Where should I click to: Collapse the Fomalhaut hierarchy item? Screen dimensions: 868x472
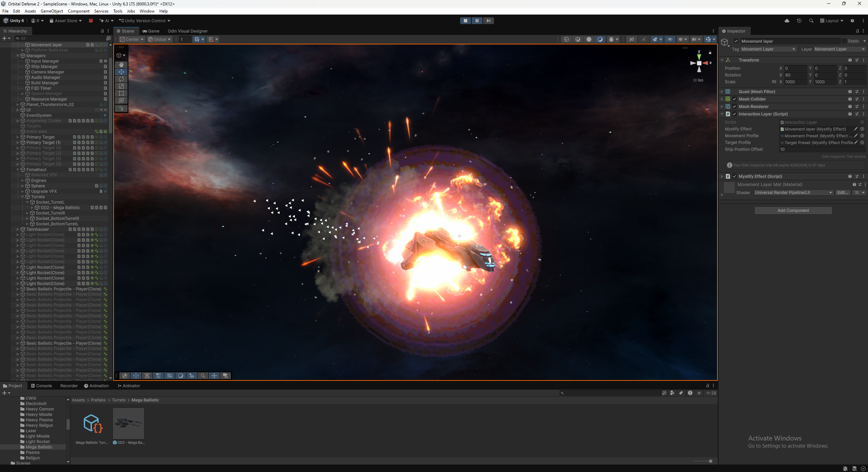[x=18, y=170]
